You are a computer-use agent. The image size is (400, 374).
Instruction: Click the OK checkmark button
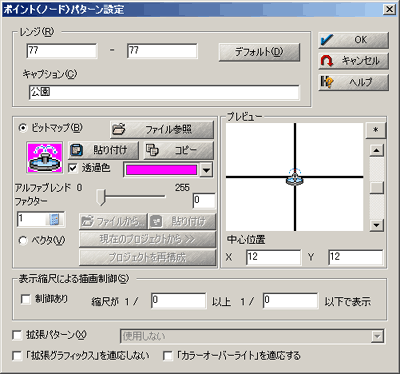pos(353,40)
